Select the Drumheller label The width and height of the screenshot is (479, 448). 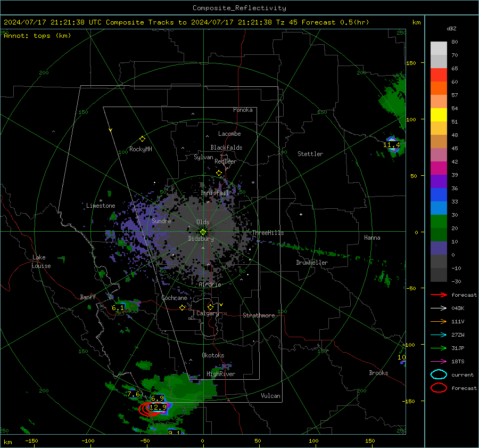coord(312,263)
